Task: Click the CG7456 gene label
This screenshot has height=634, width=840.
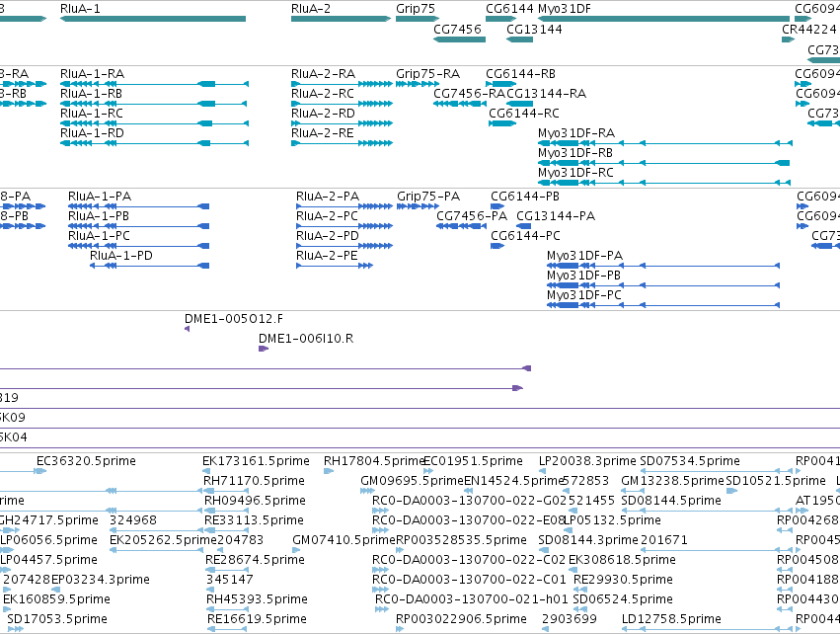Action: pyautogui.click(x=457, y=29)
